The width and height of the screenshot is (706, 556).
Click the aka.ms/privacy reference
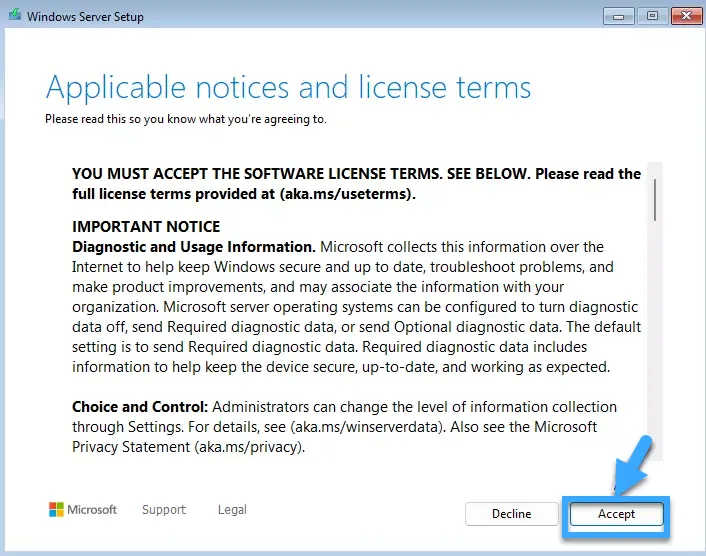tap(250, 447)
